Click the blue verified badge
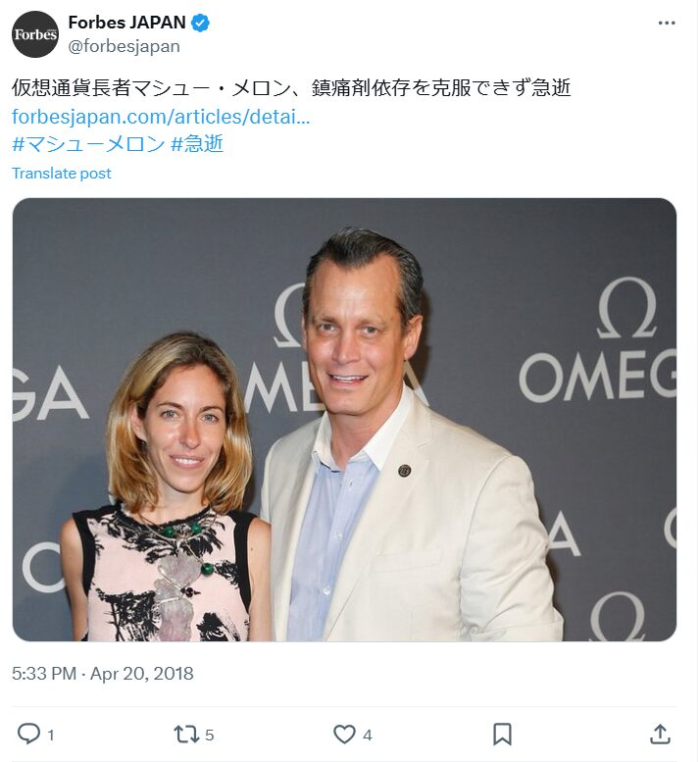This screenshot has height=762, width=700. 200,23
